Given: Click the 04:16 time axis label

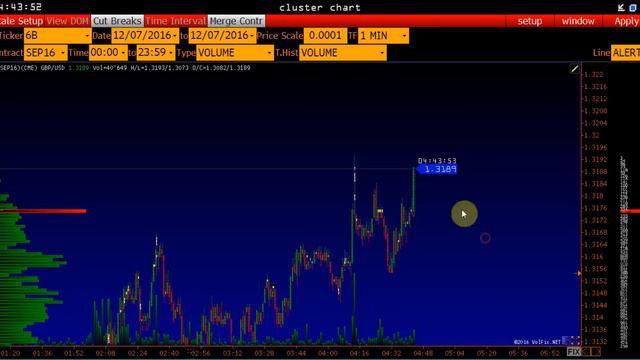Looking at the screenshot, I should click(x=359, y=353).
